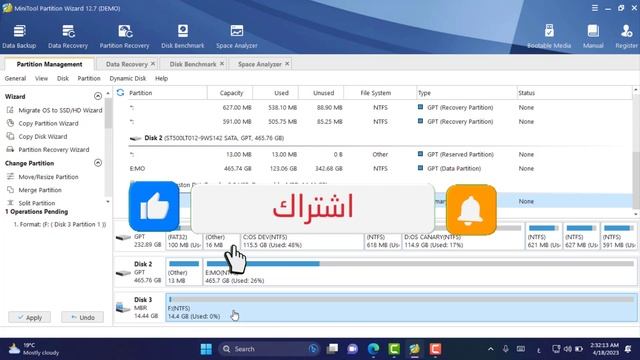Select the E:MO partition row in list
Image resolution: width=640 pixels, height=360 pixels.
(373, 168)
